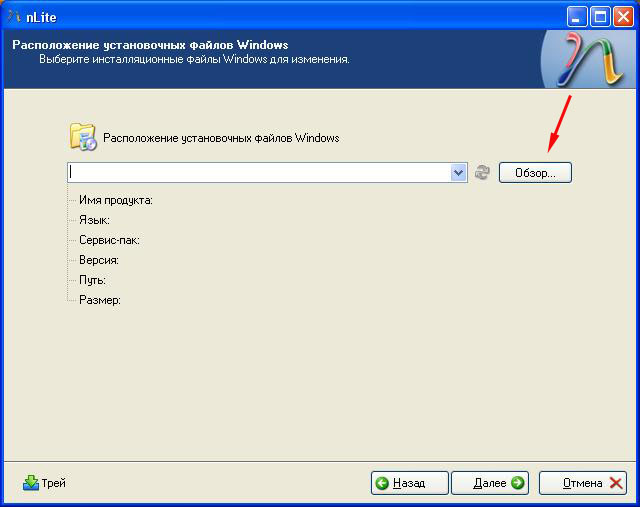Click the nLite title bar icon

point(14,17)
